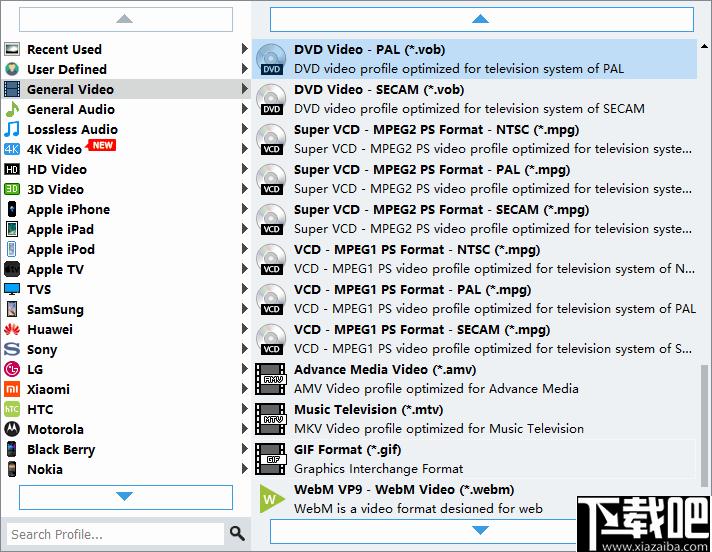The image size is (712, 552).
Task: Open the General Video category
Action: click(x=126, y=89)
